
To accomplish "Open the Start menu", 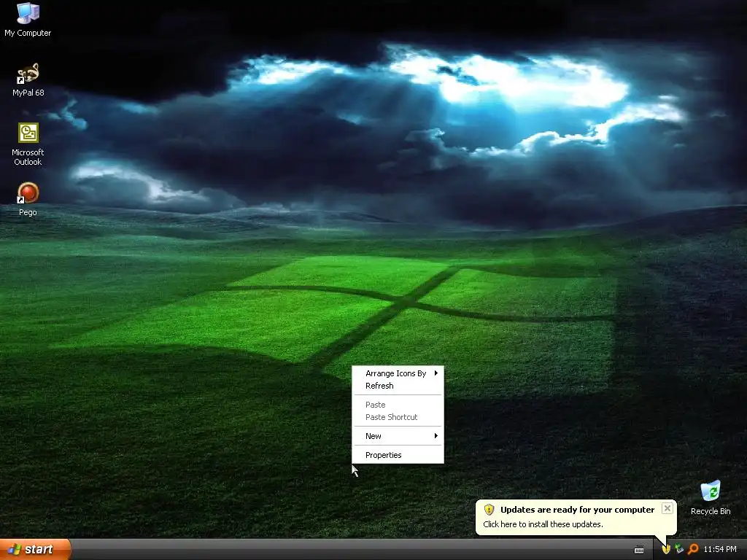I will pos(35,549).
